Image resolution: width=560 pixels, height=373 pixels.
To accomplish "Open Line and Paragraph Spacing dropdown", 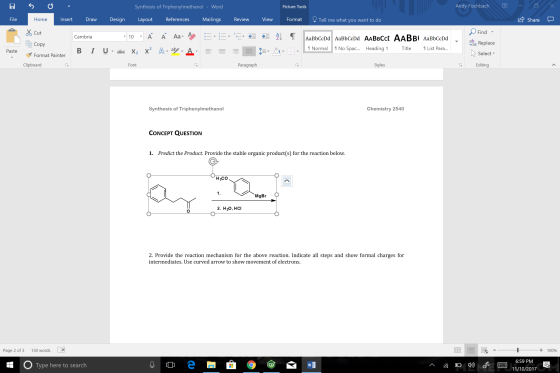I will point(264,51).
